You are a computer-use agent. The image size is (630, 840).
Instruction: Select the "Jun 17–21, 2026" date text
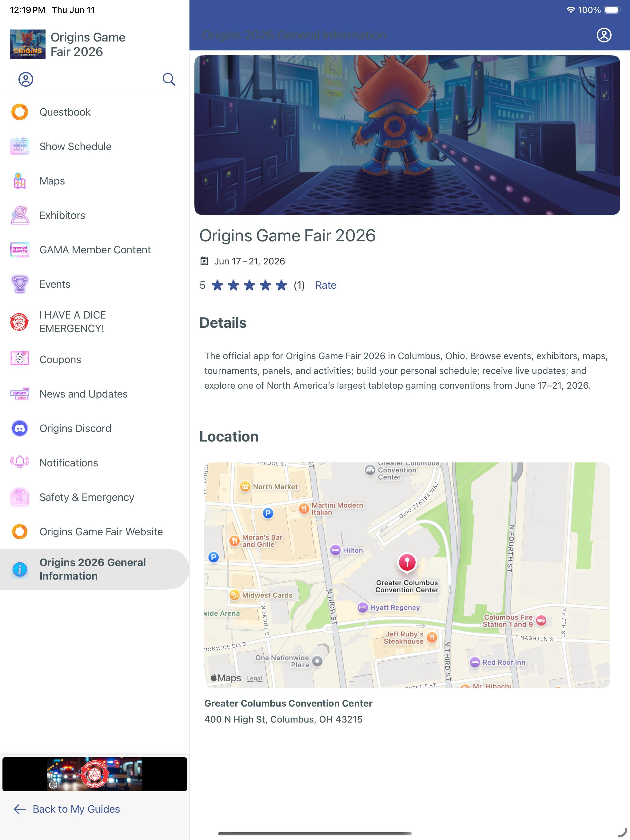tap(249, 261)
